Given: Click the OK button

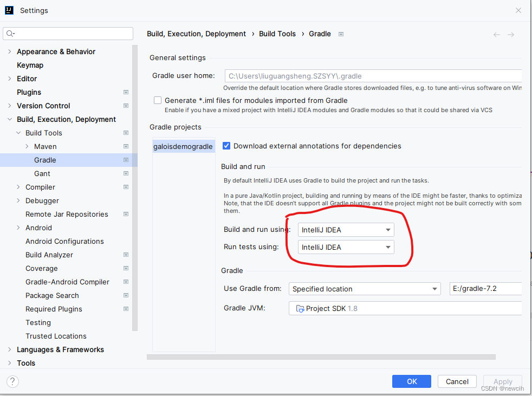Looking at the screenshot, I should pos(412,381).
